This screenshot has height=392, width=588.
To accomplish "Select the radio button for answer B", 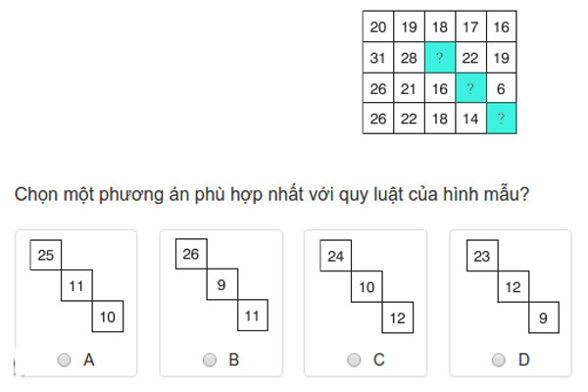I will [210, 360].
